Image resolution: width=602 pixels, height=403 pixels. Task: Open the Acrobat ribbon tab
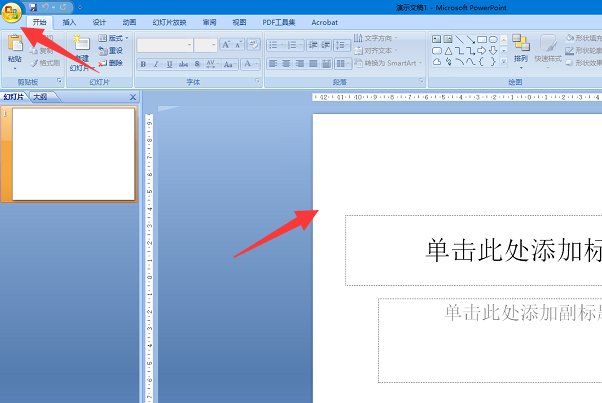coord(324,22)
